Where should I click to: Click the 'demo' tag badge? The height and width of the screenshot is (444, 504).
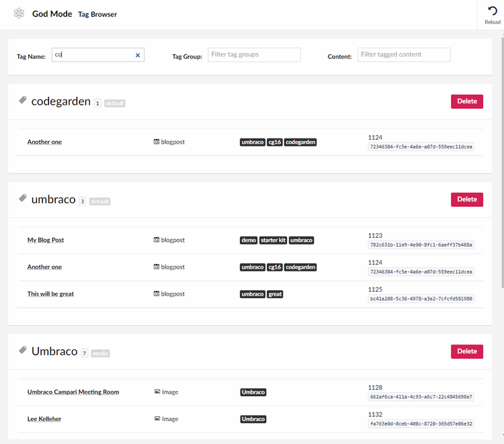tap(249, 240)
